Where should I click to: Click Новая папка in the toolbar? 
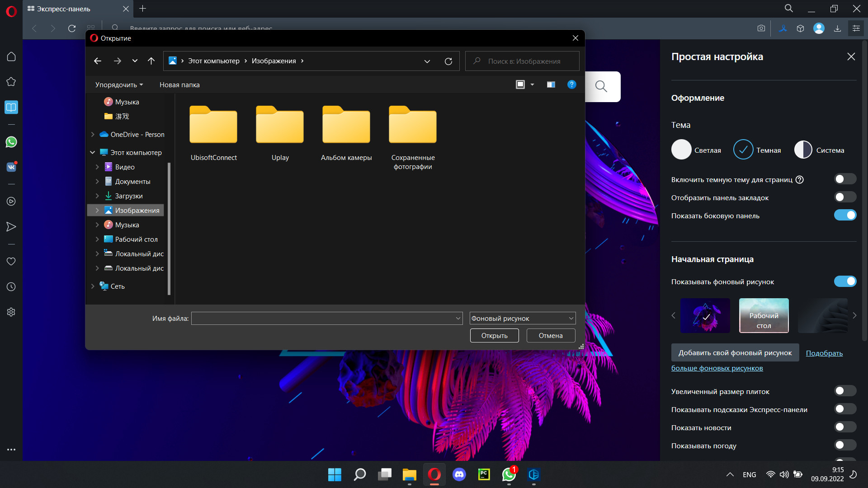(179, 85)
